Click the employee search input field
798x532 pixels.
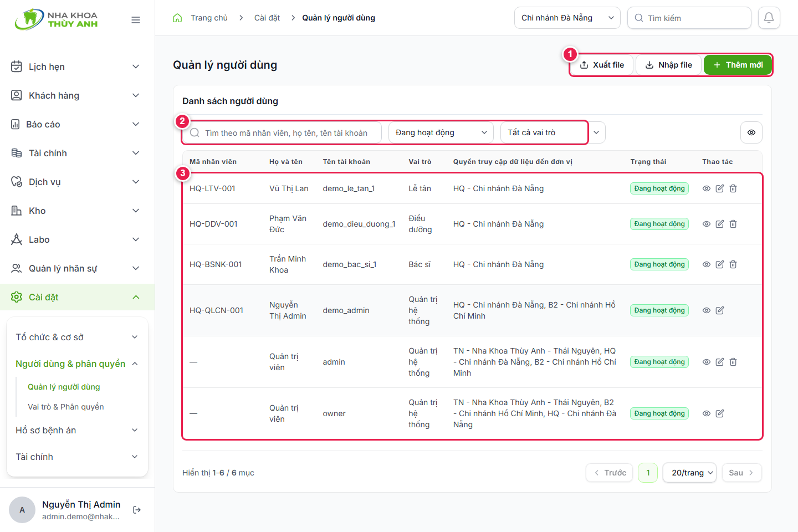(x=282, y=133)
